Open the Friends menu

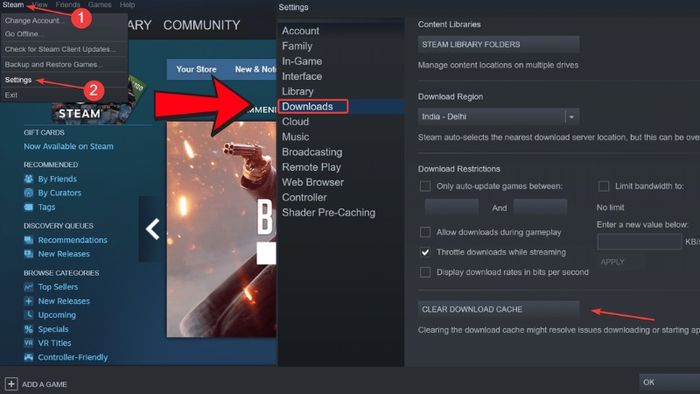68,4
